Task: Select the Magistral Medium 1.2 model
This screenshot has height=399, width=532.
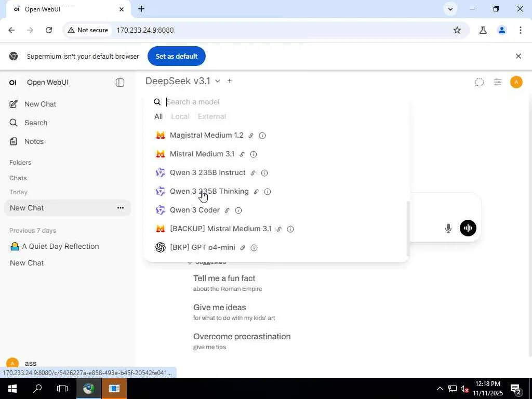Action: (x=206, y=136)
